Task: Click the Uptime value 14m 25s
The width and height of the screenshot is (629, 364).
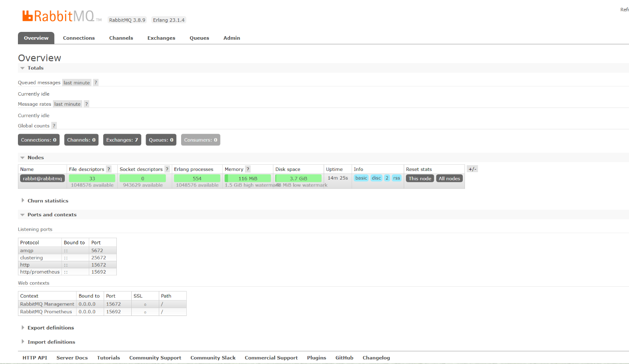Action: click(338, 178)
